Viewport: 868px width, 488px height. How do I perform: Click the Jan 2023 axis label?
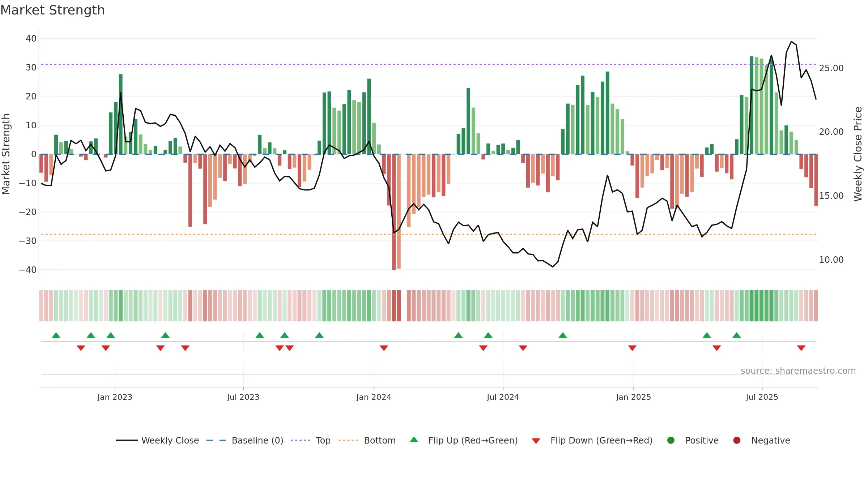[115, 397]
